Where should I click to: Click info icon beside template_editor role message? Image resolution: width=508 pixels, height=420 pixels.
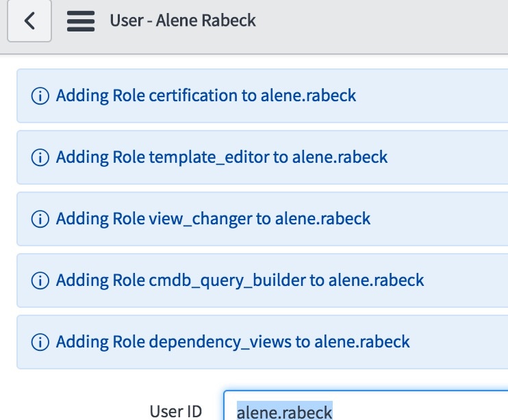pos(40,157)
